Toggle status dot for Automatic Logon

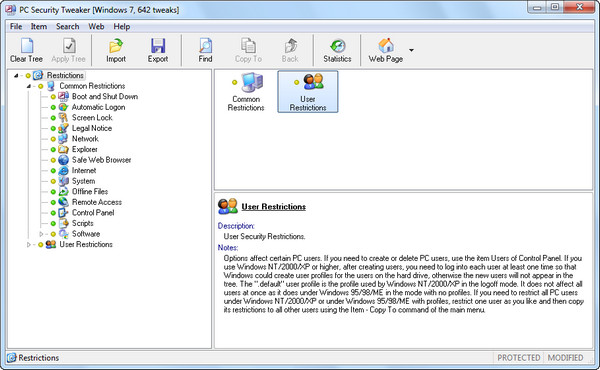click(53, 108)
